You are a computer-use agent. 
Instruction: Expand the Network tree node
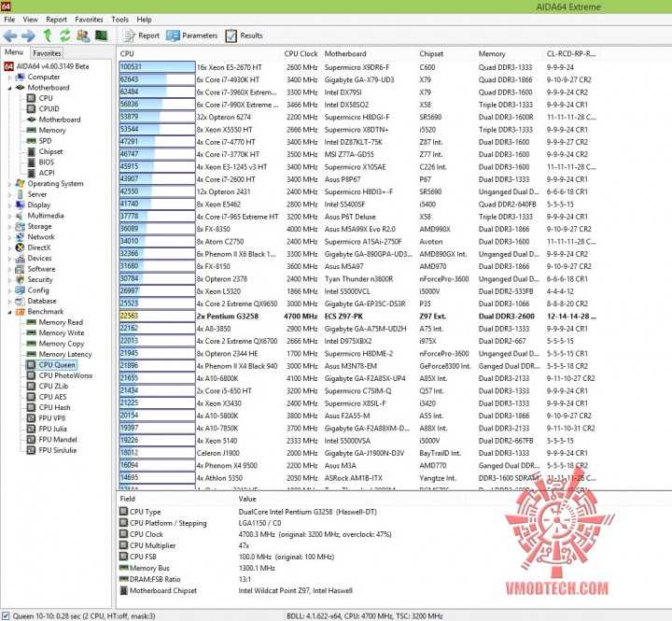coord(9,237)
